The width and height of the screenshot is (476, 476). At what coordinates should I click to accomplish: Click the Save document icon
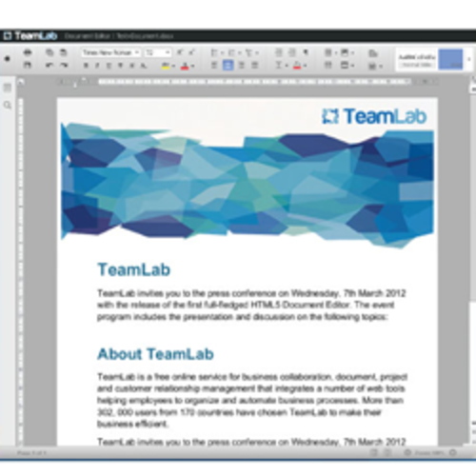pos(28,65)
